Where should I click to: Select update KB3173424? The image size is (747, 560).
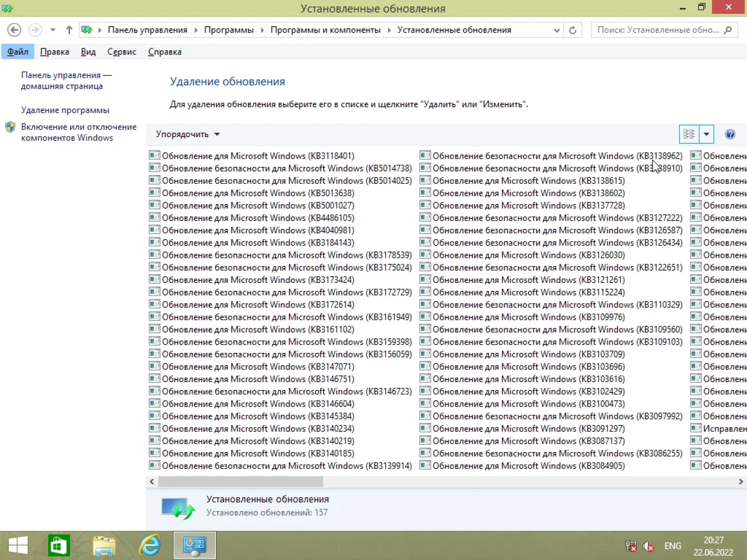tap(252, 279)
